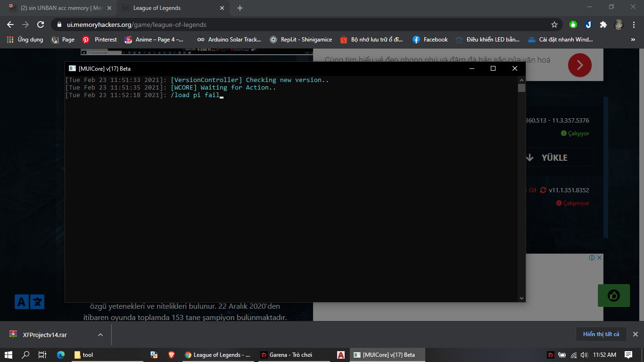Open the Repl.it - Shinigamice bookmark

(x=301, y=40)
